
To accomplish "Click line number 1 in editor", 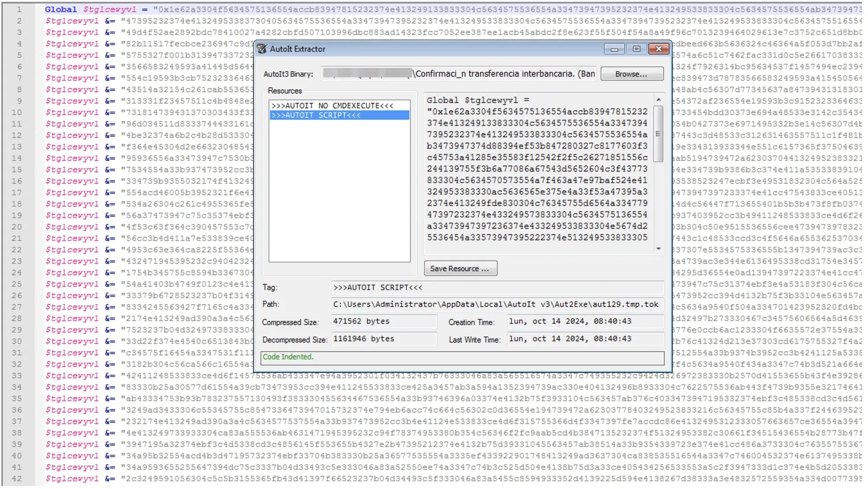I will tap(19, 9).
